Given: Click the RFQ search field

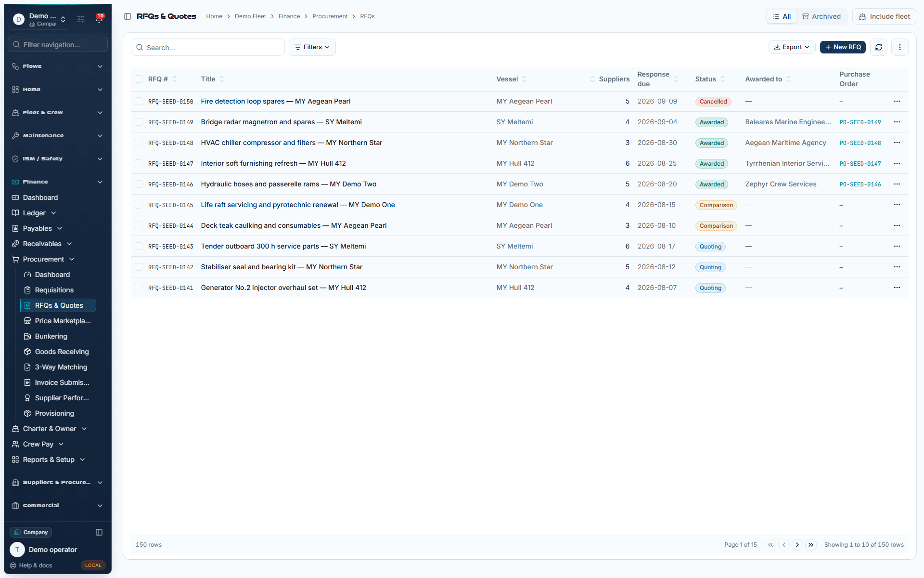Looking at the screenshot, I should click(x=208, y=47).
